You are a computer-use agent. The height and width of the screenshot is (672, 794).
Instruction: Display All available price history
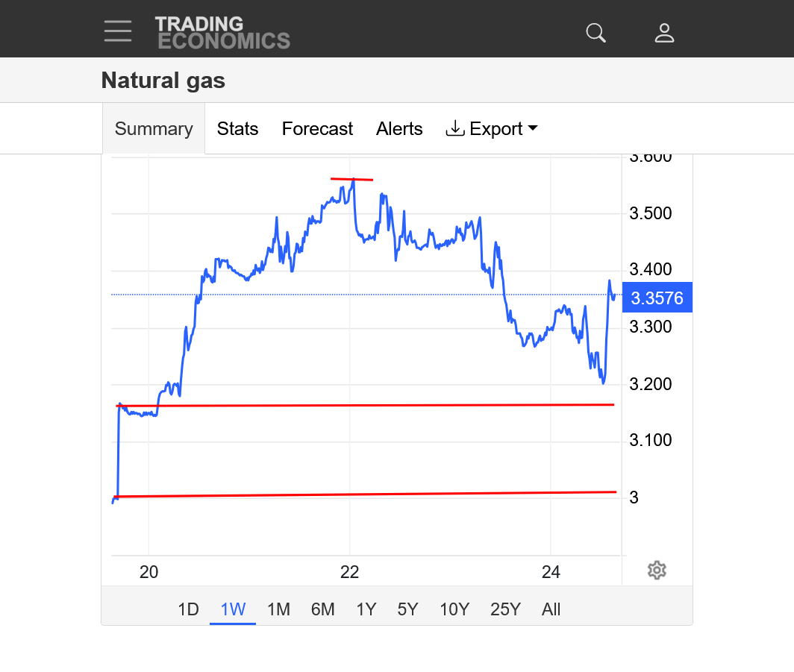551,609
